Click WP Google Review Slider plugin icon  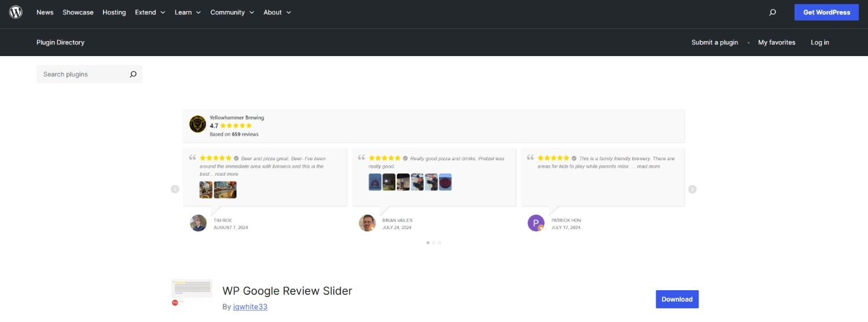[x=192, y=293]
